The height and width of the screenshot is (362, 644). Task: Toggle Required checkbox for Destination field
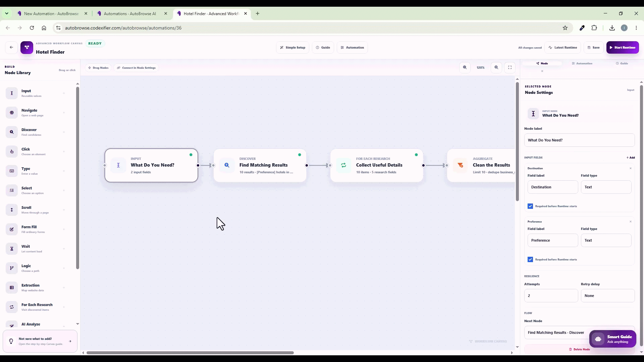[x=530, y=206]
